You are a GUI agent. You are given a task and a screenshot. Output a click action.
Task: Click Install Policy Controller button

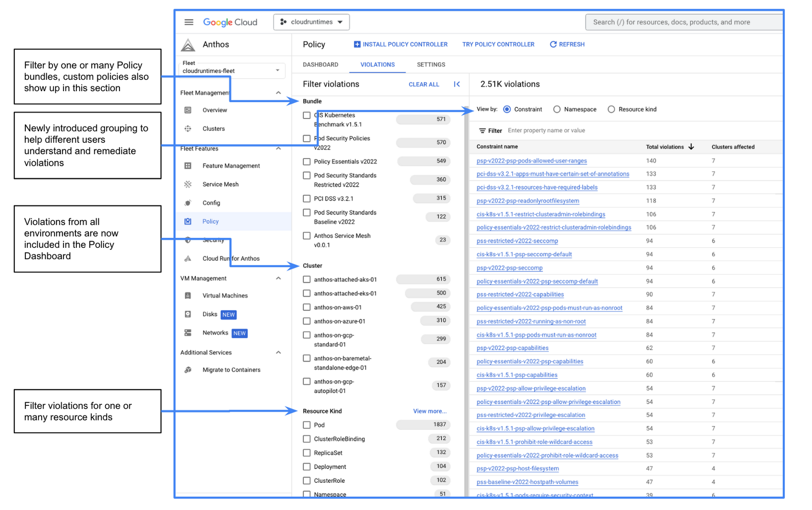pyautogui.click(x=400, y=44)
